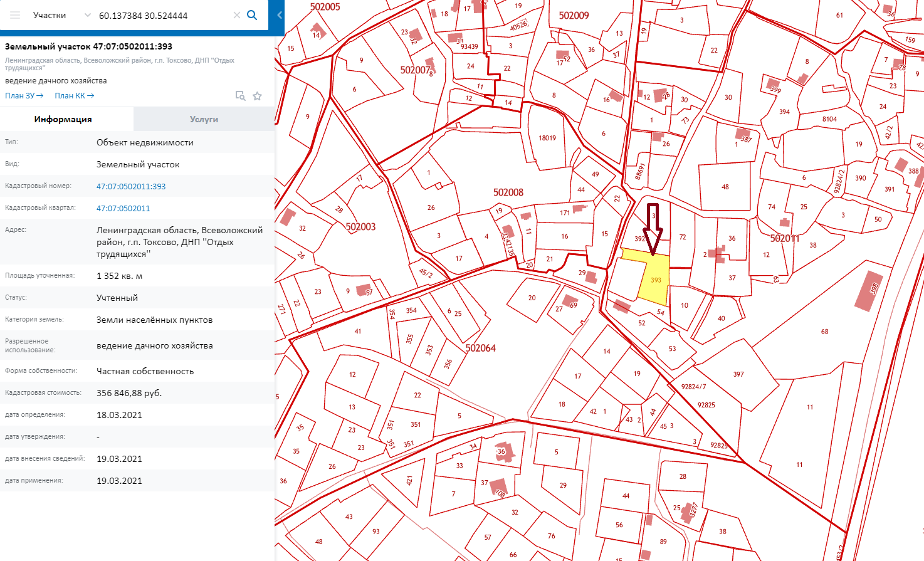Screen dimensions: 924x561
Task: Expand the Участки search type dropdown
Action: (x=87, y=15)
